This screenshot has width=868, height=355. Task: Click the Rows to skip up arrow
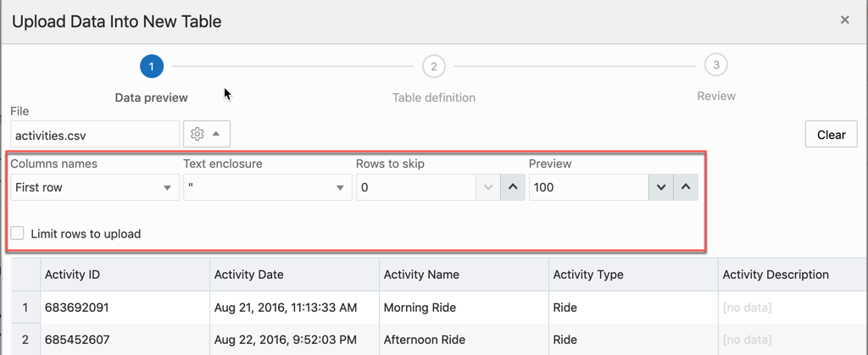(513, 187)
